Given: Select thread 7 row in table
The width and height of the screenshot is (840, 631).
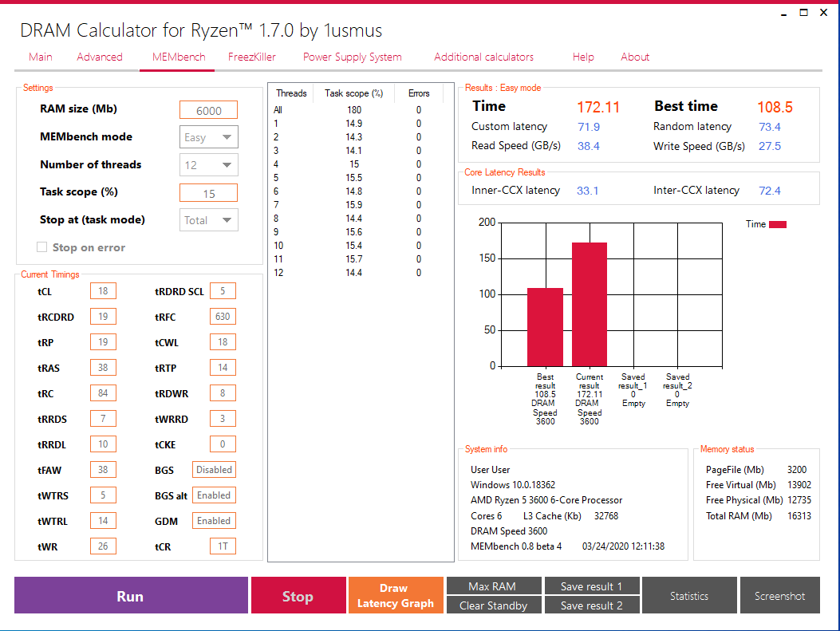Looking at the screenshot, I should click(359, 205).
